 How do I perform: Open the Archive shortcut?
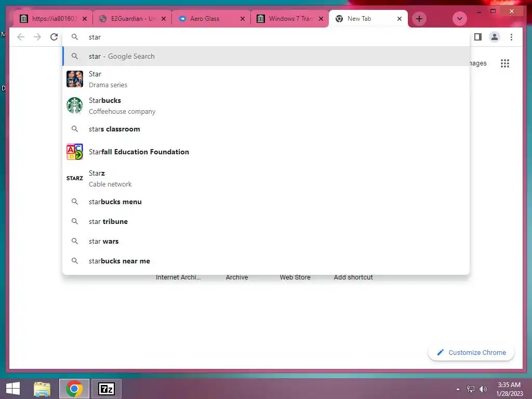237,277
